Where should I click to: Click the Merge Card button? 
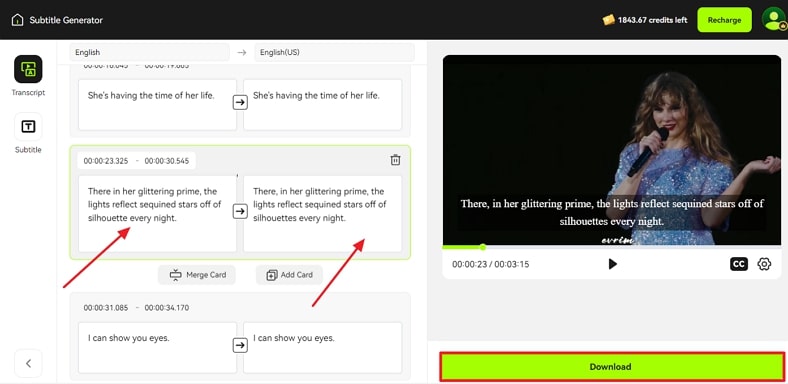coord(197,275)
